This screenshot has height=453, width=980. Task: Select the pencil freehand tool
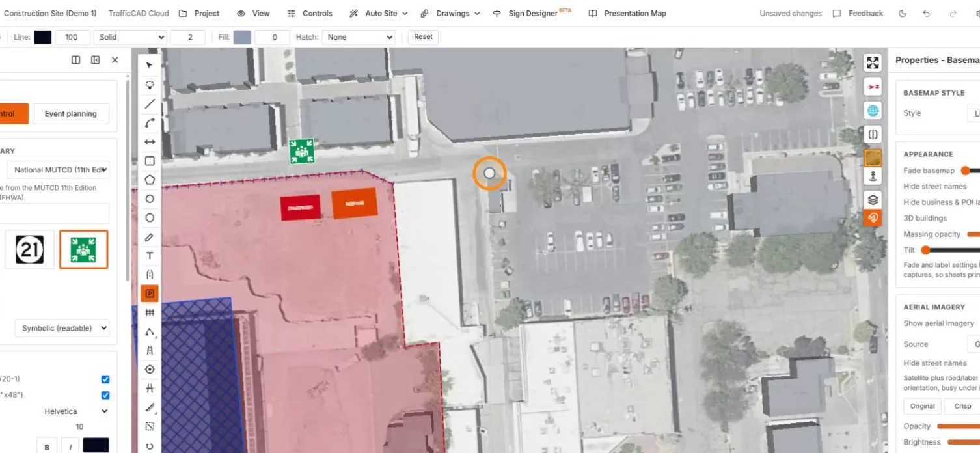[150, 237]
